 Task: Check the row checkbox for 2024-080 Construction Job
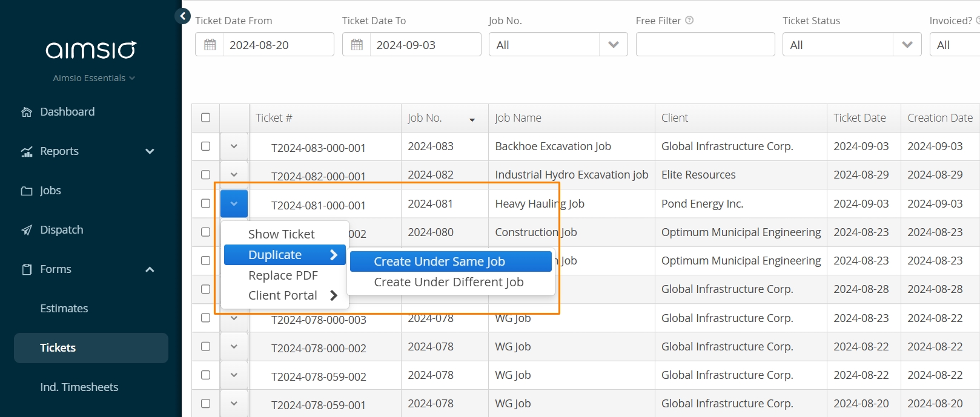(x=206, y=232)
